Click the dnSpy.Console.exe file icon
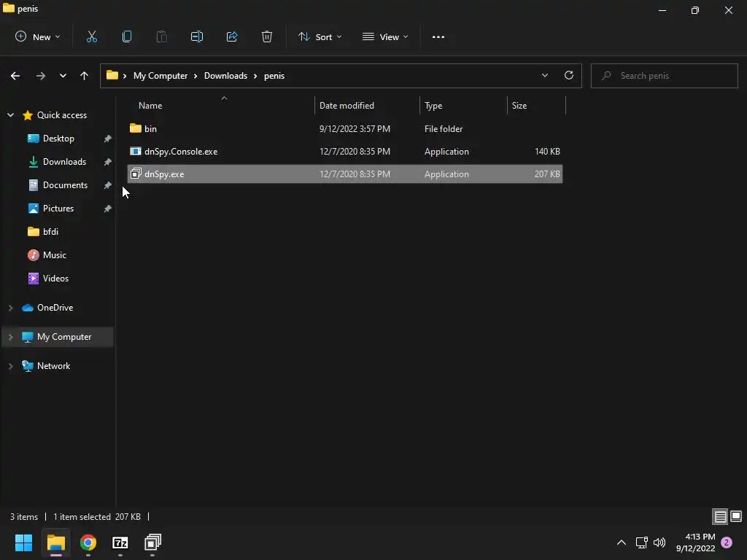This screenshot has width=747, height=560. pos(136,151)
